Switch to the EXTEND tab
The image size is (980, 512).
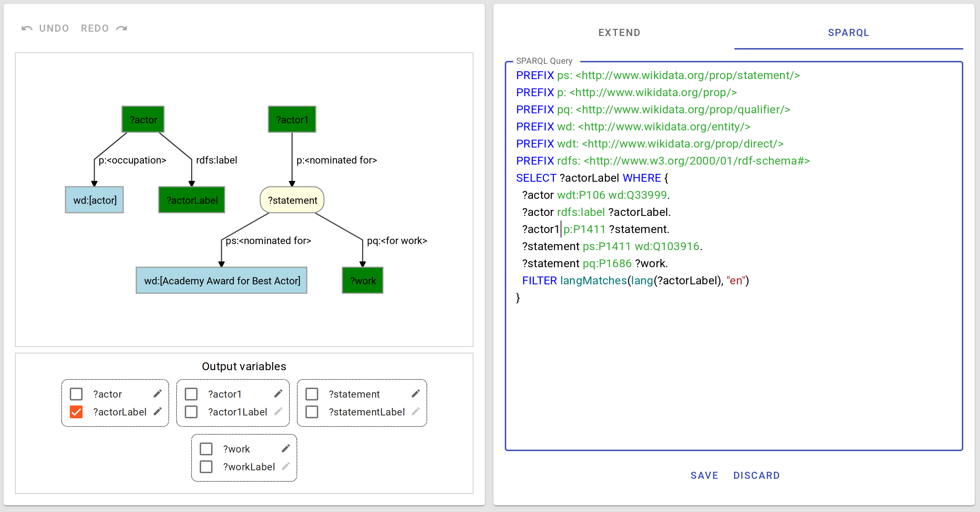click(x=619, y=33)
